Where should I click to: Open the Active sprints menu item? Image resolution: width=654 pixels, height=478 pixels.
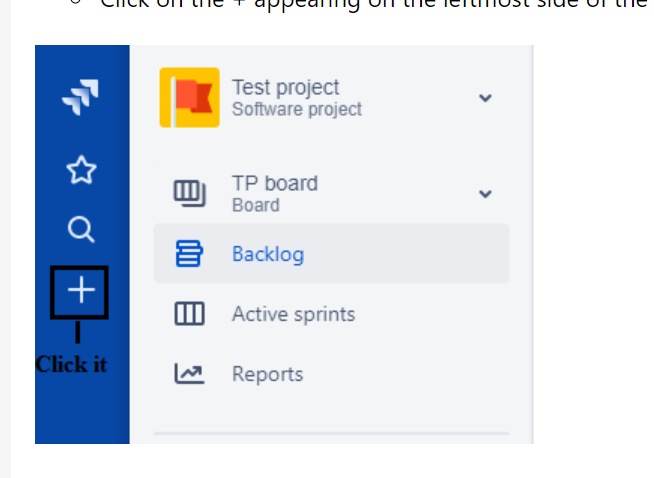click(293, 314)
